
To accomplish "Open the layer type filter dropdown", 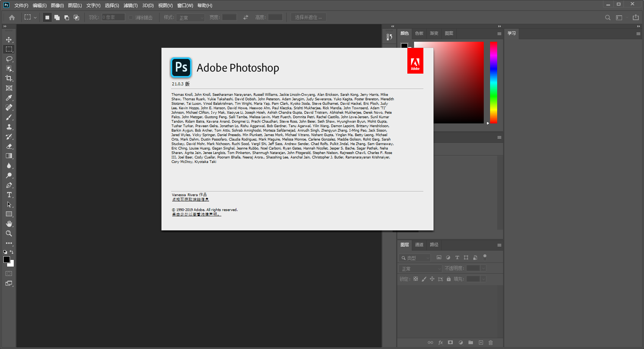I will pos(414,257).
